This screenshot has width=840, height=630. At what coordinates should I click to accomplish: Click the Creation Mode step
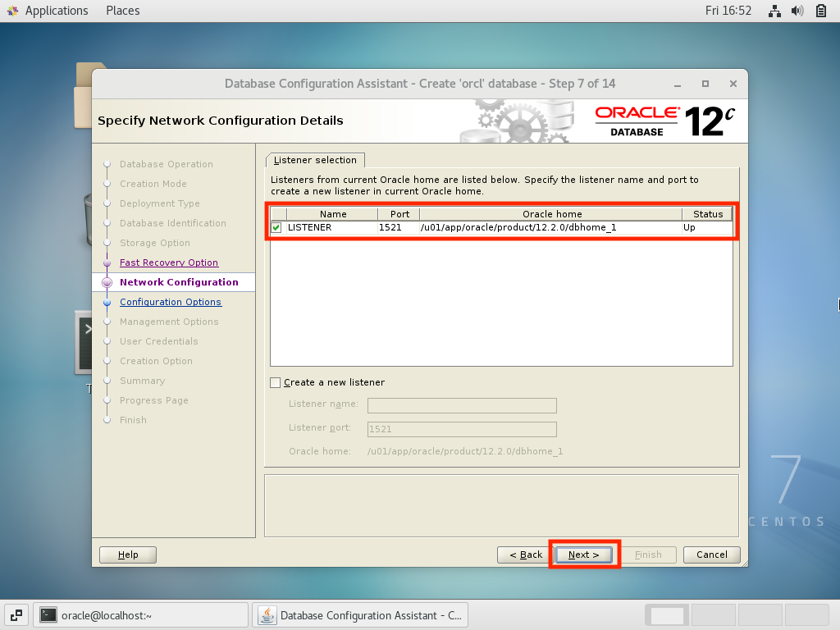point(153,184)
